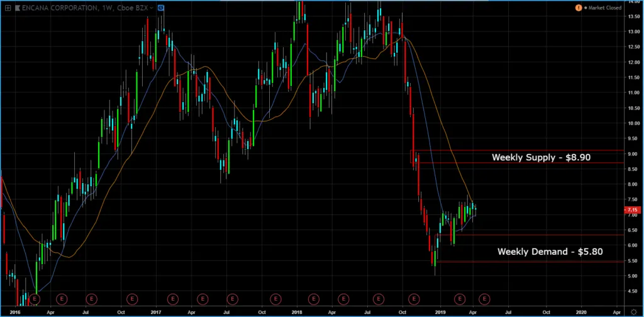
Task: Click the flag icon next to ENCANA CORPORATION
Action: tap(17, 8)
